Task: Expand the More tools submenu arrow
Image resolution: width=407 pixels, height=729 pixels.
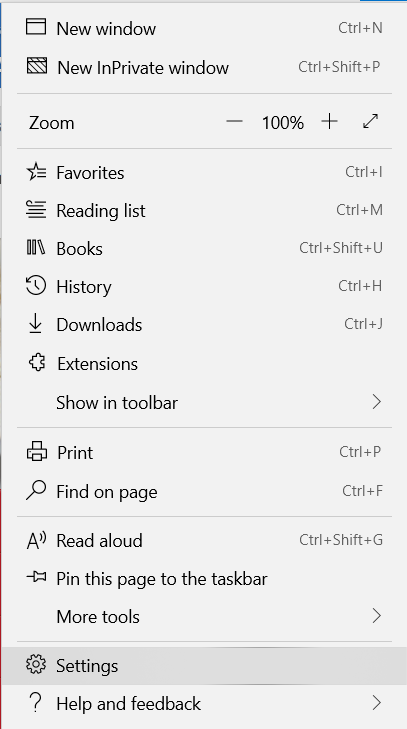Action: tap(377, 616)
